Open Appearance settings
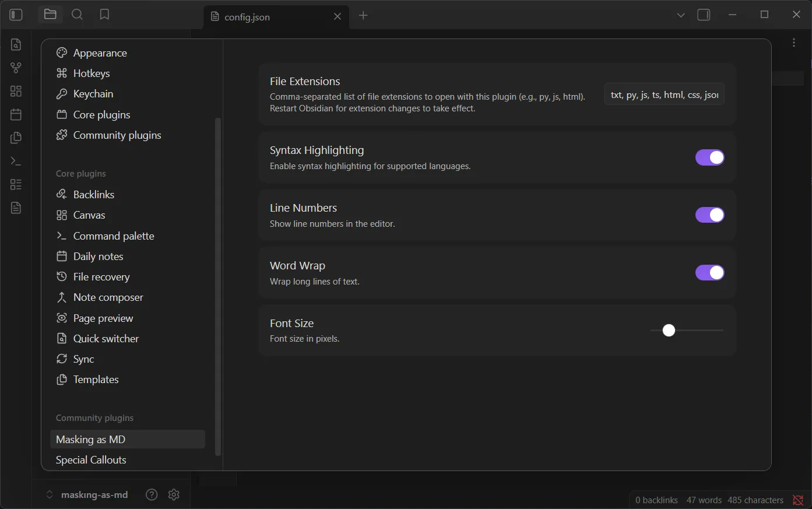 tap(127, 53)
